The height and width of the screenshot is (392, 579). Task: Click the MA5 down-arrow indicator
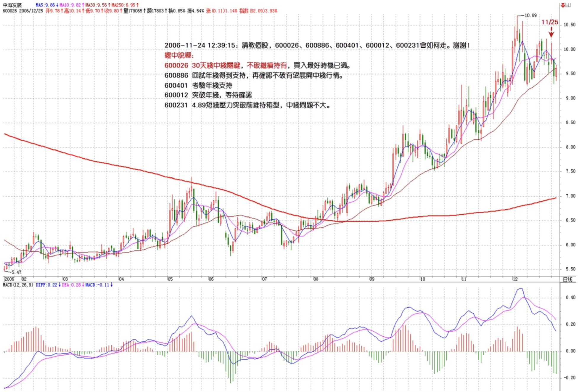pos(57,5)
